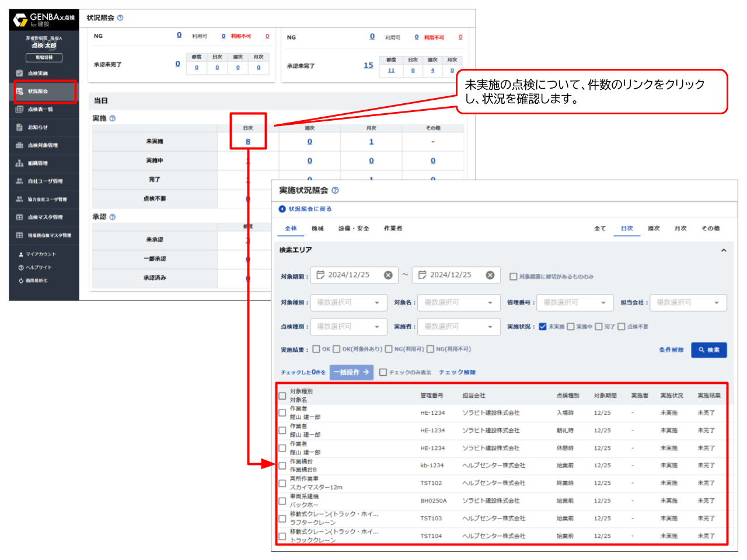Click the 未実施 daily count link 8

pos(248,142)
